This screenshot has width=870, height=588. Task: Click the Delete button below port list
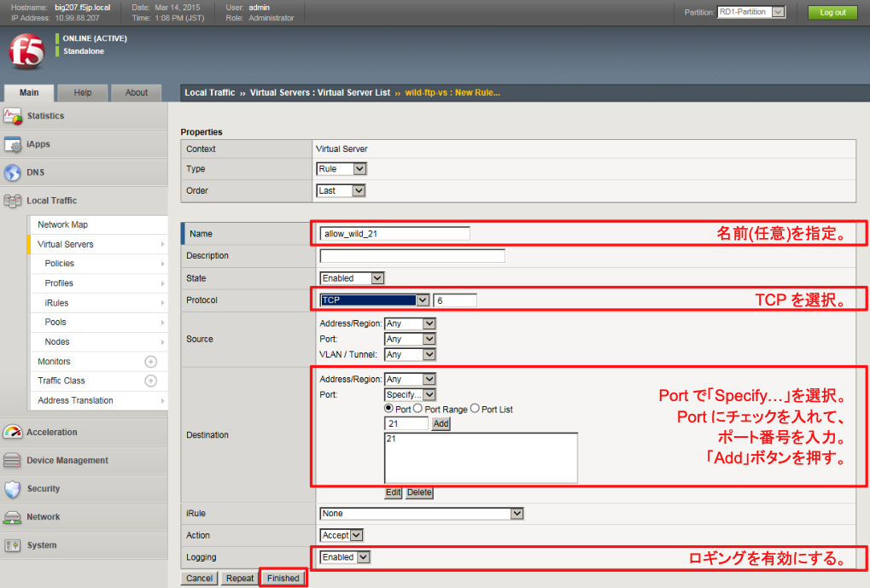click(419, 492)
